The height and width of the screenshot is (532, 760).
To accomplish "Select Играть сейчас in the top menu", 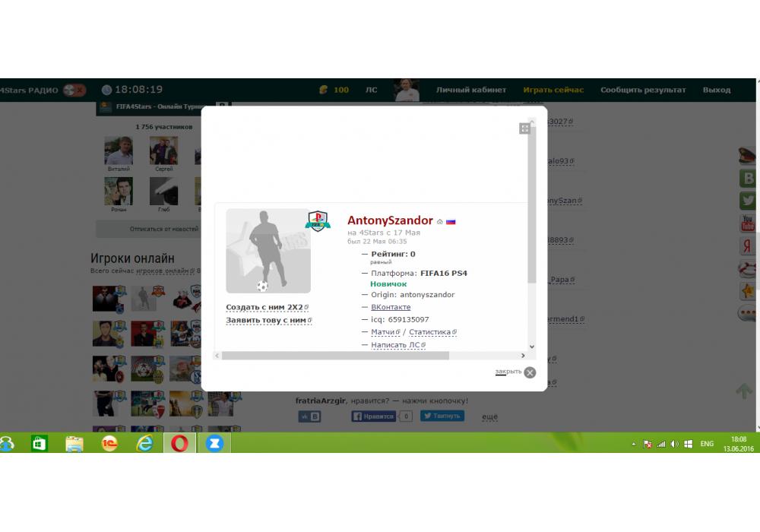I will [x=553, y=90].
